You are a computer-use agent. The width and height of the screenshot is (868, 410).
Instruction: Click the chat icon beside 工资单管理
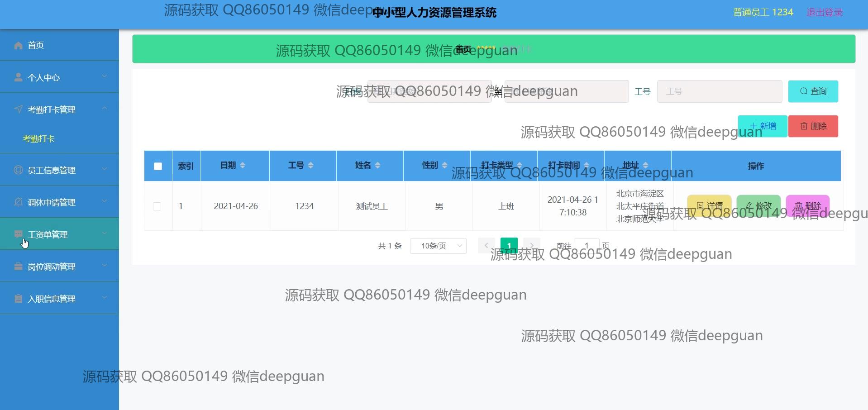[x=18, y=234]
